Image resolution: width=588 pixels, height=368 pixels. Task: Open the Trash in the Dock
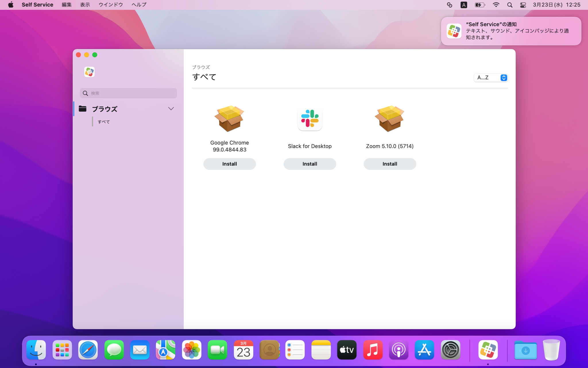pos(551,350)
